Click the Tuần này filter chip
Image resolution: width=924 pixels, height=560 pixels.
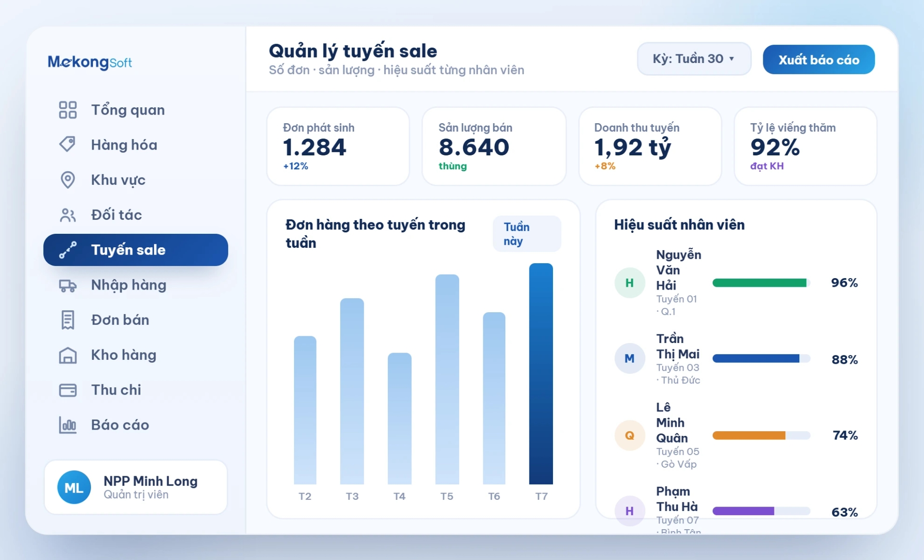pos(527,234)
